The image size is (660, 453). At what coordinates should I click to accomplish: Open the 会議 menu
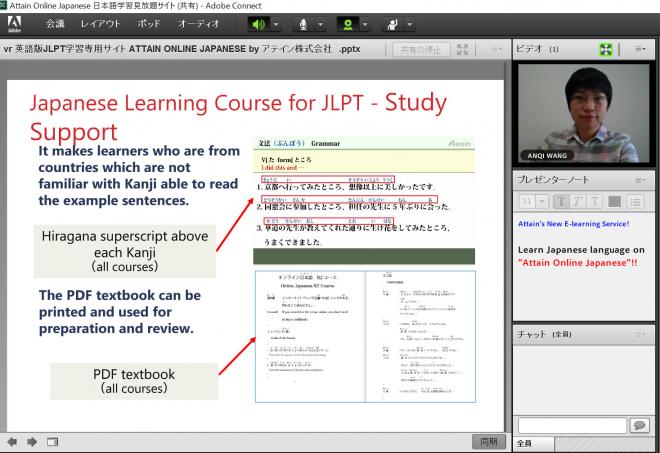pos(55,24)
